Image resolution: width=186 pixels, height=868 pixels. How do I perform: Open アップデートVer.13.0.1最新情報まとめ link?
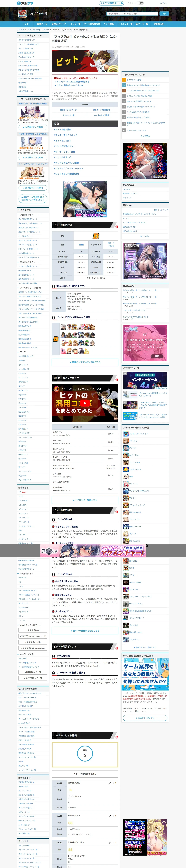tap(73, 82)
